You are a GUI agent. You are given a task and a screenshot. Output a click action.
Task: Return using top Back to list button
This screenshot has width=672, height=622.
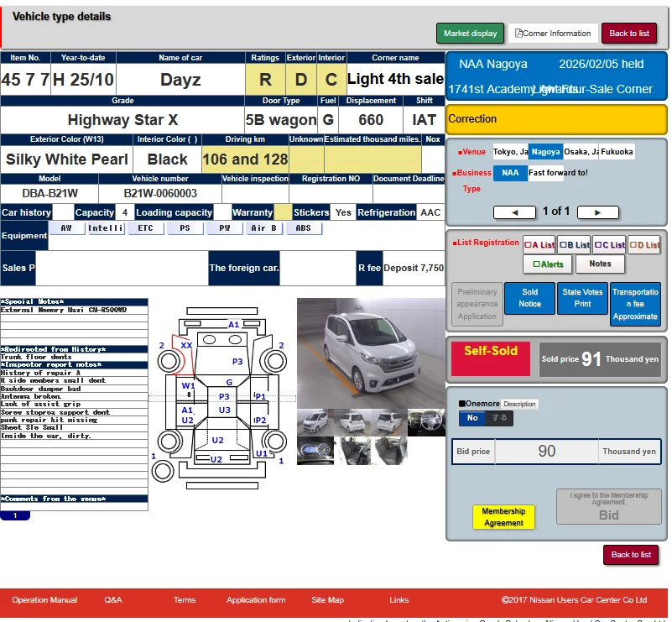pos(629,33)
